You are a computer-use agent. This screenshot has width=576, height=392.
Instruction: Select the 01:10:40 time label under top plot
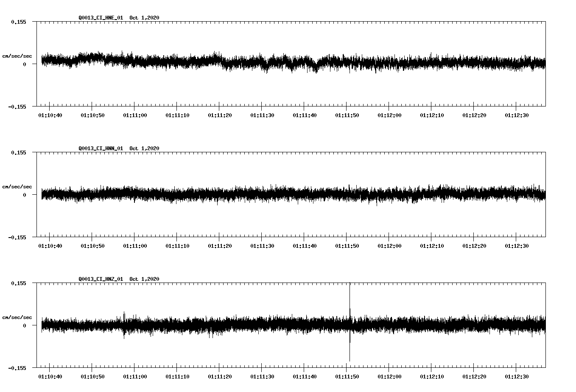pyautogui.click(x=50, y=115)
